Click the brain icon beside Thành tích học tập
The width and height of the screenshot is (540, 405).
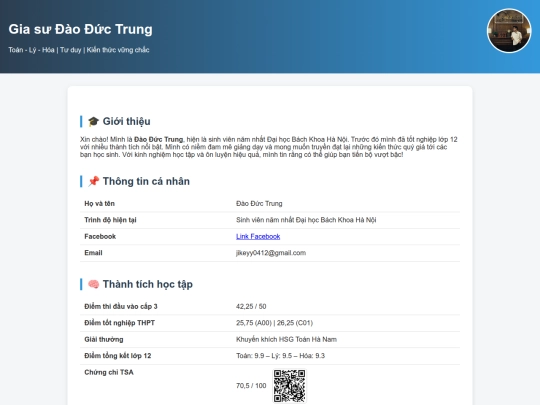point(93,284)
